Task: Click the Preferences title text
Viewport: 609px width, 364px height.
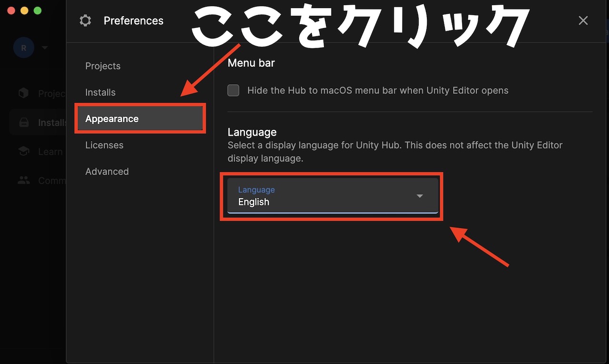Action: click(x=133, y=20)
